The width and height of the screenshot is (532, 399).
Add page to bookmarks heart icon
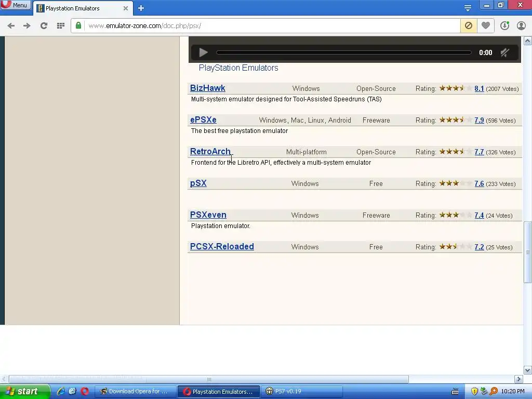pyautogui.click(x=486, y=26)
